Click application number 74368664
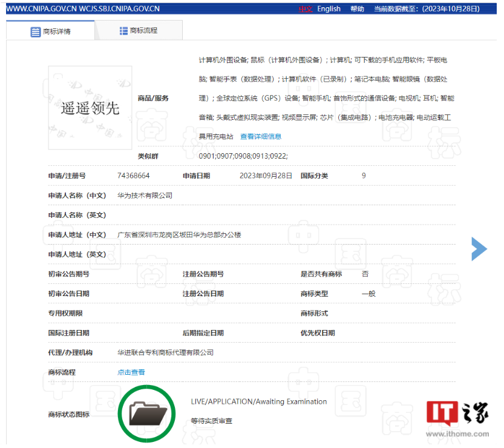The image size is (504, 448). click(134, 176)
